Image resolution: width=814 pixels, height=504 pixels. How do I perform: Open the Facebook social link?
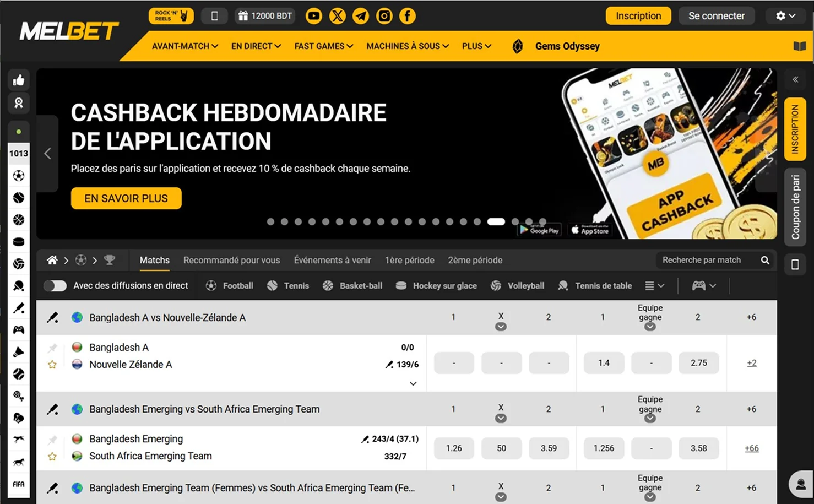pos(408,16)
